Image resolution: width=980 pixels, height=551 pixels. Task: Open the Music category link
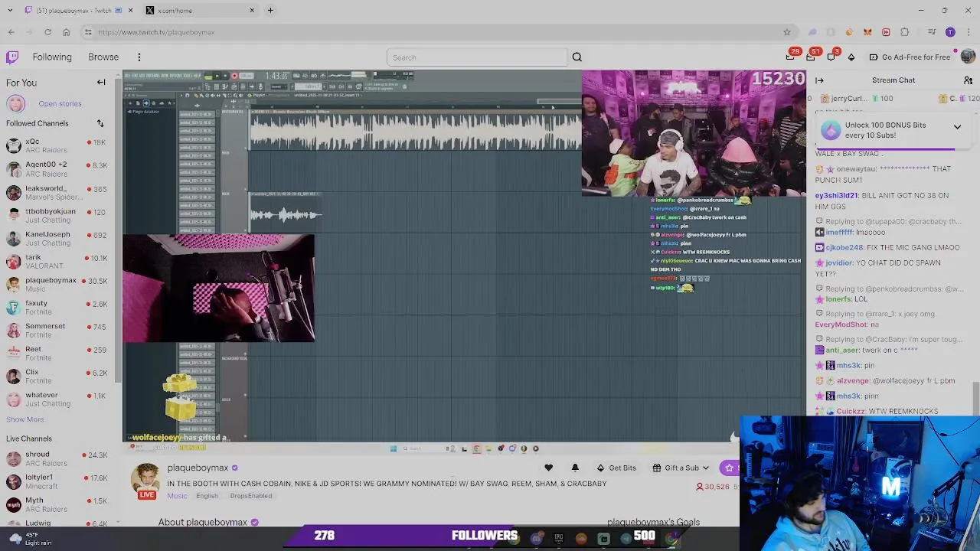click(177, 496)
